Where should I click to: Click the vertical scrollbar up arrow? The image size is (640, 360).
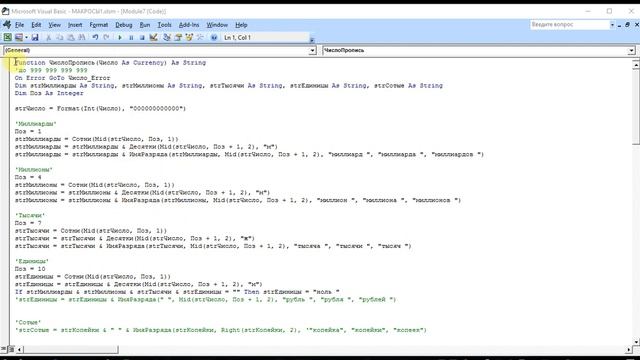click(636, 64)
